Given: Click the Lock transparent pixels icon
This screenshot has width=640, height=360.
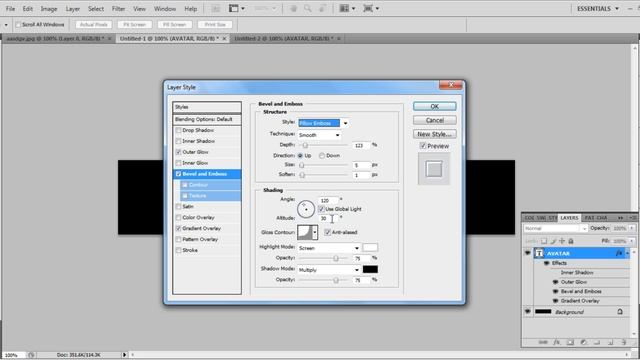Looking at the screenshot, I should click(544, 241).
